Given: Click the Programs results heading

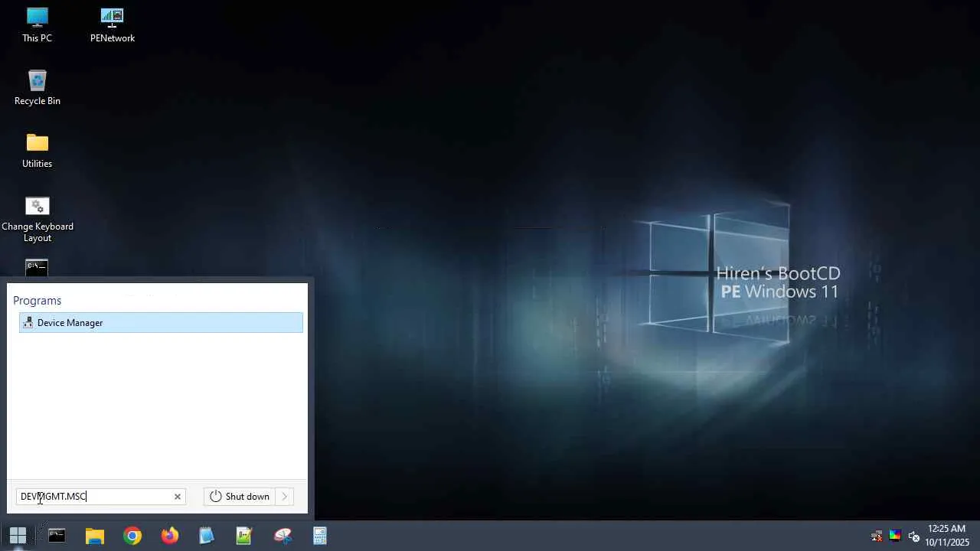Looking at the screenshot, I should click(37, 301).
